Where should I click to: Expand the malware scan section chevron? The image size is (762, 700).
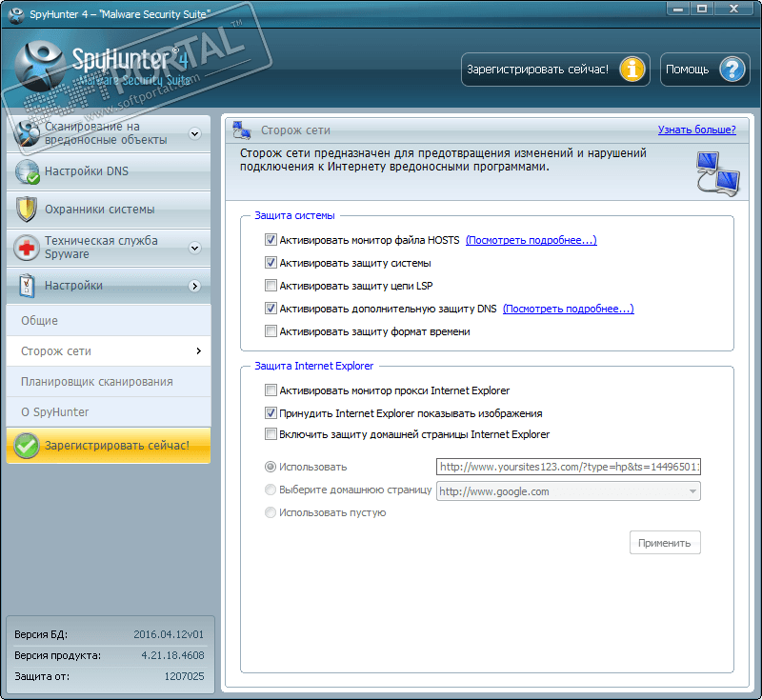195,133
